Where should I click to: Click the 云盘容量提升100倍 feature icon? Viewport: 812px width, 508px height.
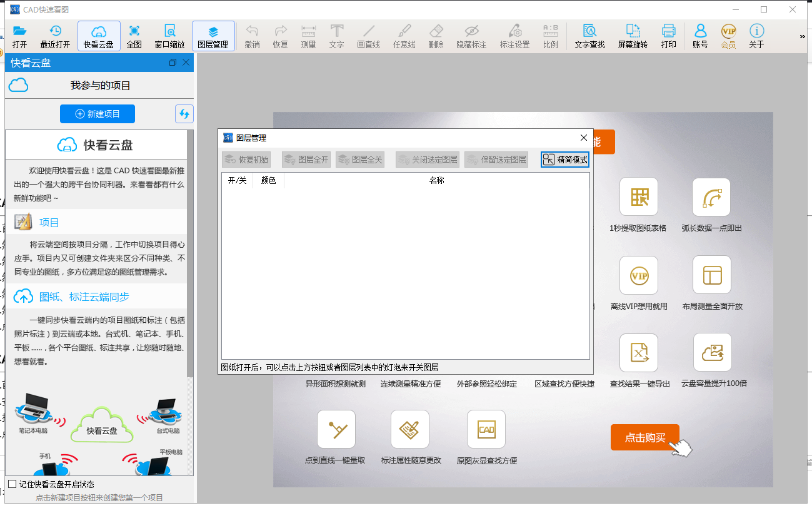(x=713, y=353)
